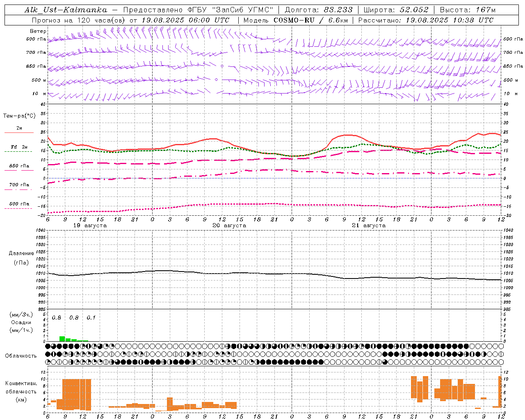This screenshot has width=525, height=420.
Task: Click the station name Alk_Ust-Kalmanka
Action: coord(66,10)
